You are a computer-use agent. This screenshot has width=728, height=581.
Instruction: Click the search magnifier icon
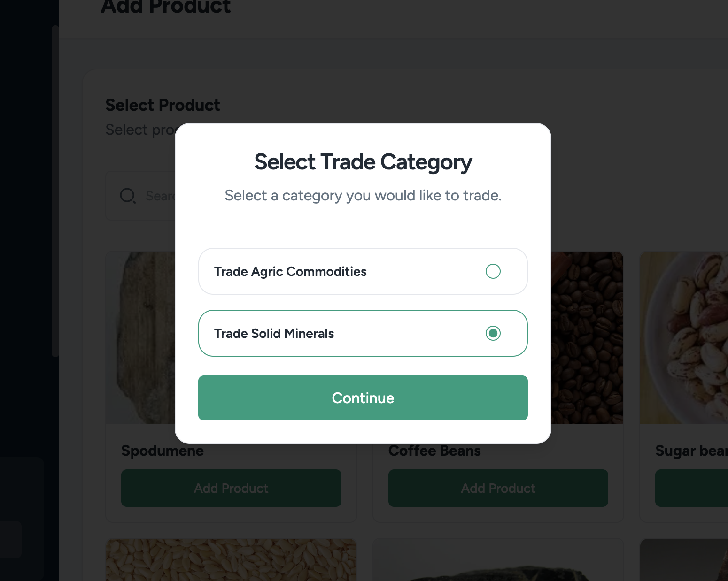click(127, 195)
